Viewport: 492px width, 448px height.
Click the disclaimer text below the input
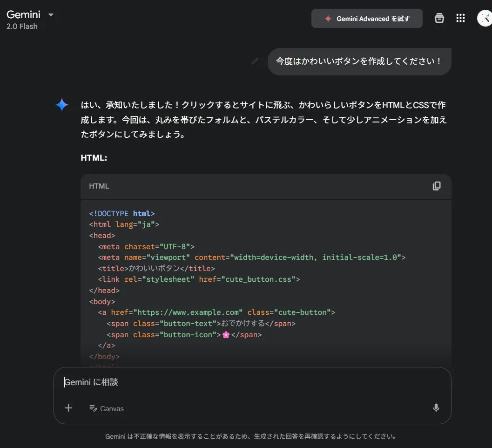[x=251, y=437]
